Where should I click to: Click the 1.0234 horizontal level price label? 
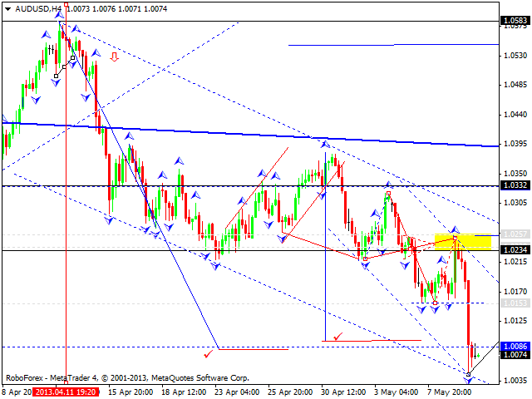[515, 250]
